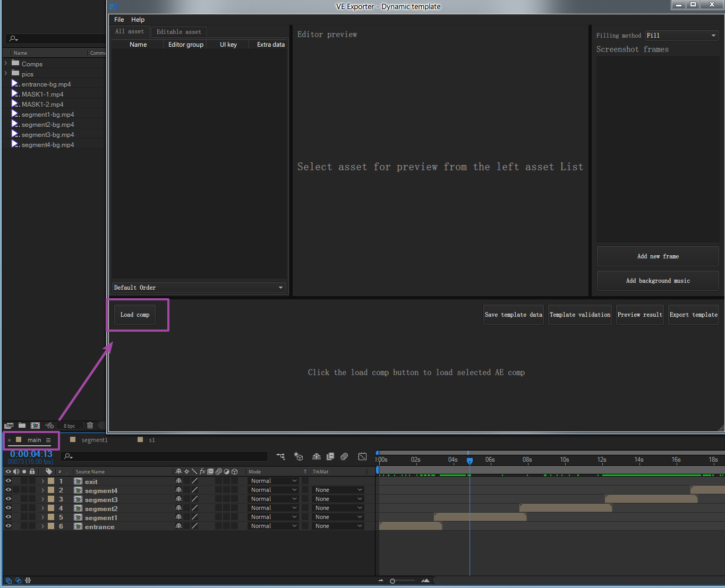The image size is (725, 588).
Task: Toggle visibility of segment1 layer
Action: 8,517
